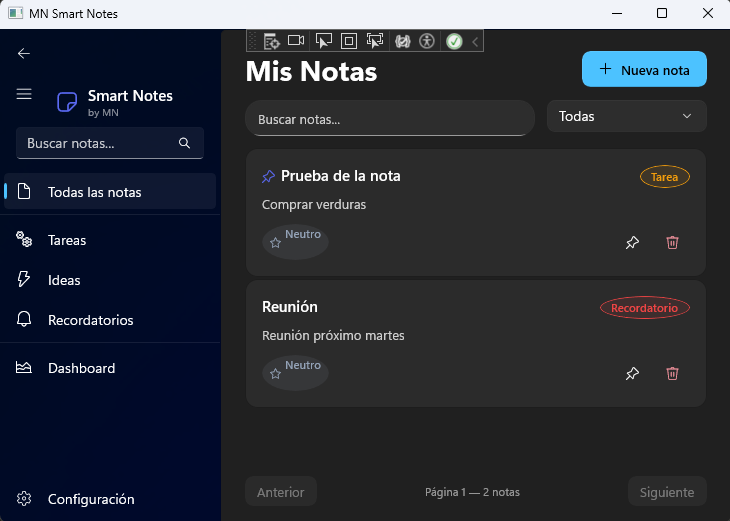This screenshot has height=521, width=730.
Task: Open the Todas filter dropdown
Action: pos(626,116)
